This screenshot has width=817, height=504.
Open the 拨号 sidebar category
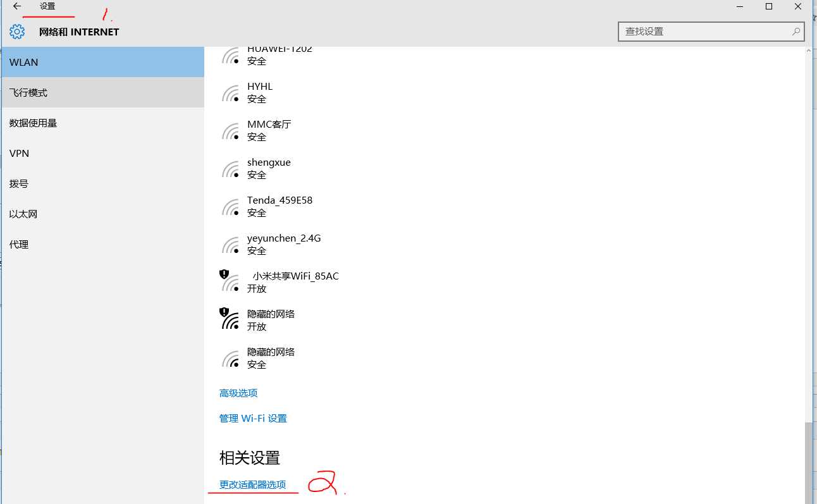point(102,183)
